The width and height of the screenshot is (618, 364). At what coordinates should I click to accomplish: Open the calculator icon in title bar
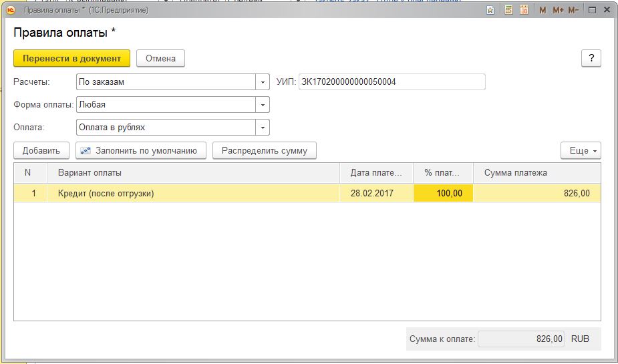click(x=508, y=10)
